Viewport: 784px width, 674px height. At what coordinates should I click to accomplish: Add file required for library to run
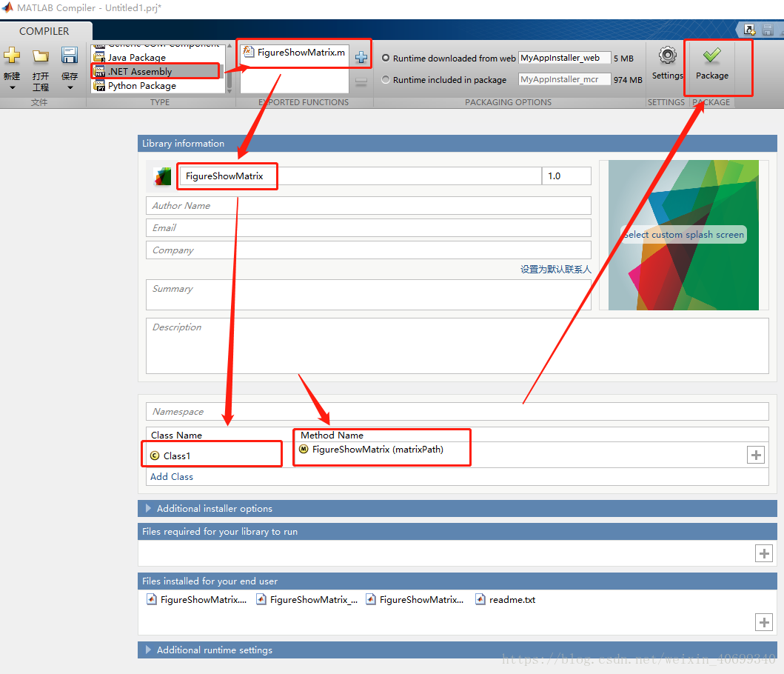[764, 553]
